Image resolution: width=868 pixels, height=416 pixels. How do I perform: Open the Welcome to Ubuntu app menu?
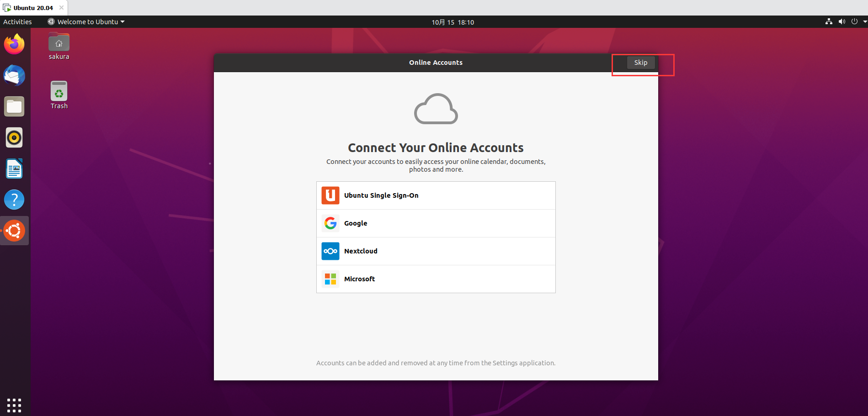click(86, 22)
